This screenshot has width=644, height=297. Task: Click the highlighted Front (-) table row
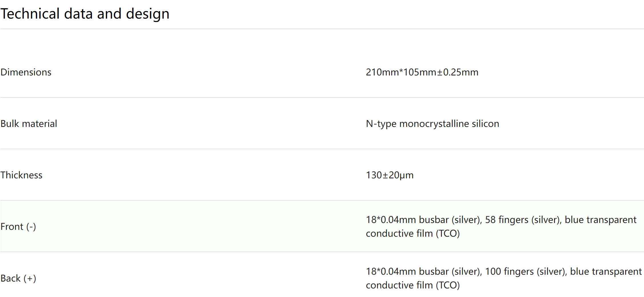[322, 226]
